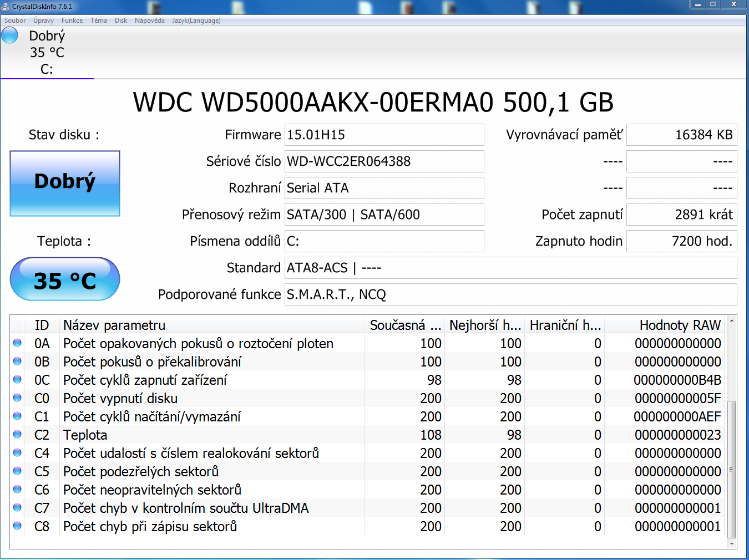749x560 pixels.
Task: Click status dot for row C7 UltraDMA
Action: click(17, 508)
